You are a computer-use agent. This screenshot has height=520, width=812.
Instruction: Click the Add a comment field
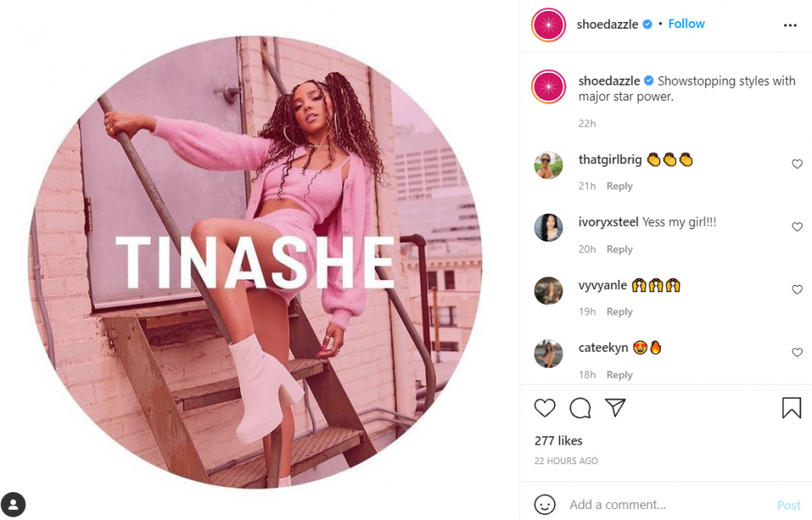pos(668,505)
